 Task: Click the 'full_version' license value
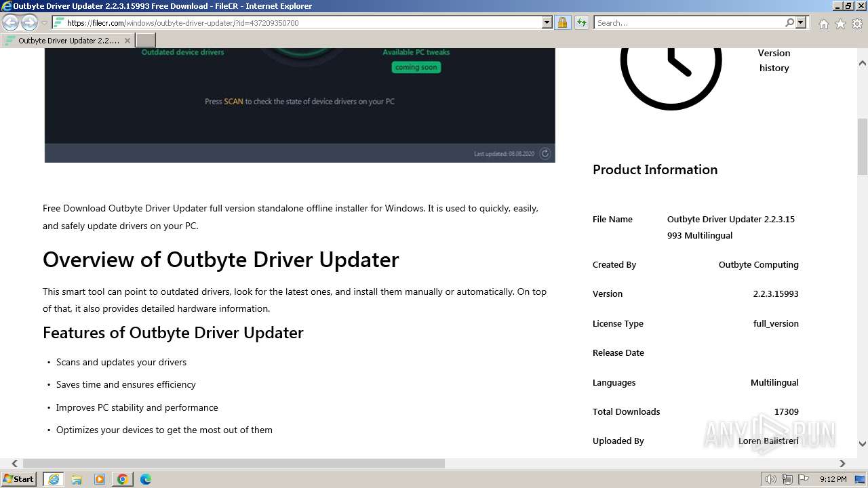point(776,323)
